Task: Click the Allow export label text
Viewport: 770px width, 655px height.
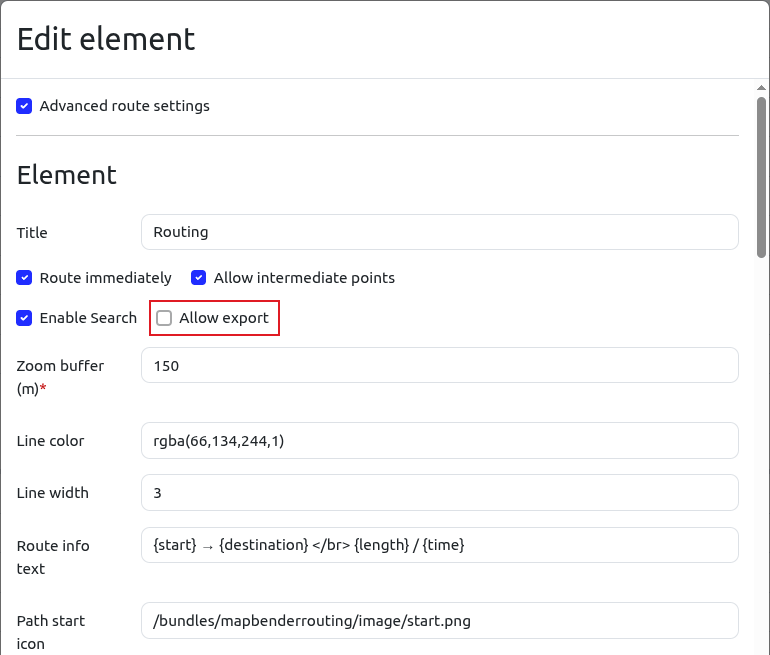Action: click(224, 318)
